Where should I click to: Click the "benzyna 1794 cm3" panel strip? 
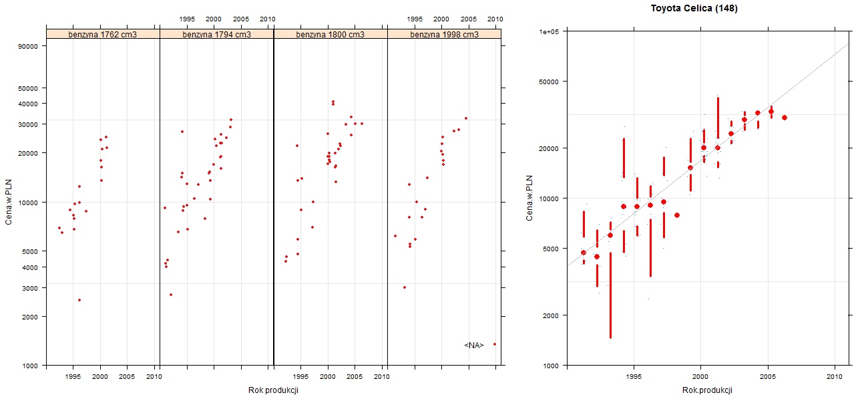click(x=217, y=34)
